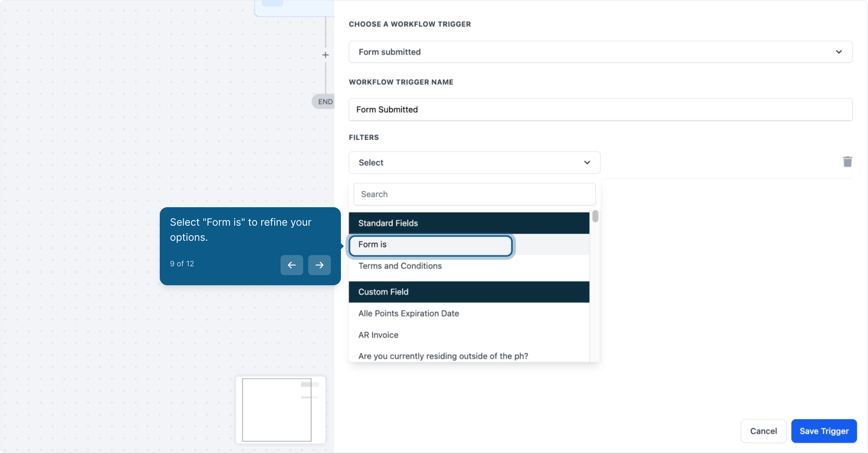Focus the filter Search box
Viewport: 868px width, 453px height.
[474, 194]
